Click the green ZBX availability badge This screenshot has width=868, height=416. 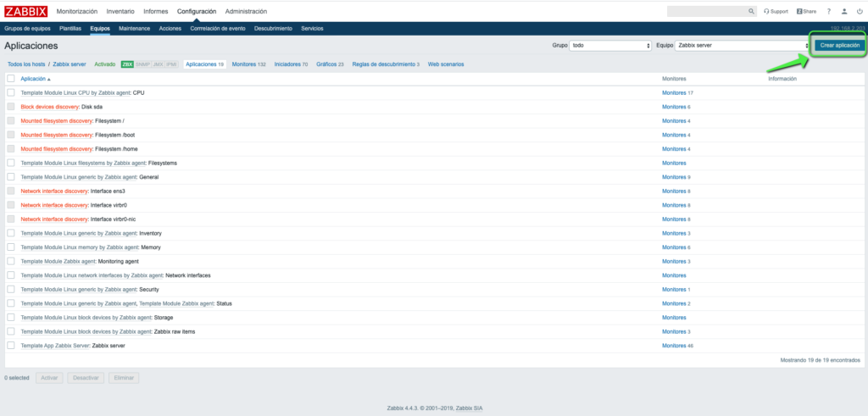(x=127, y=64)
